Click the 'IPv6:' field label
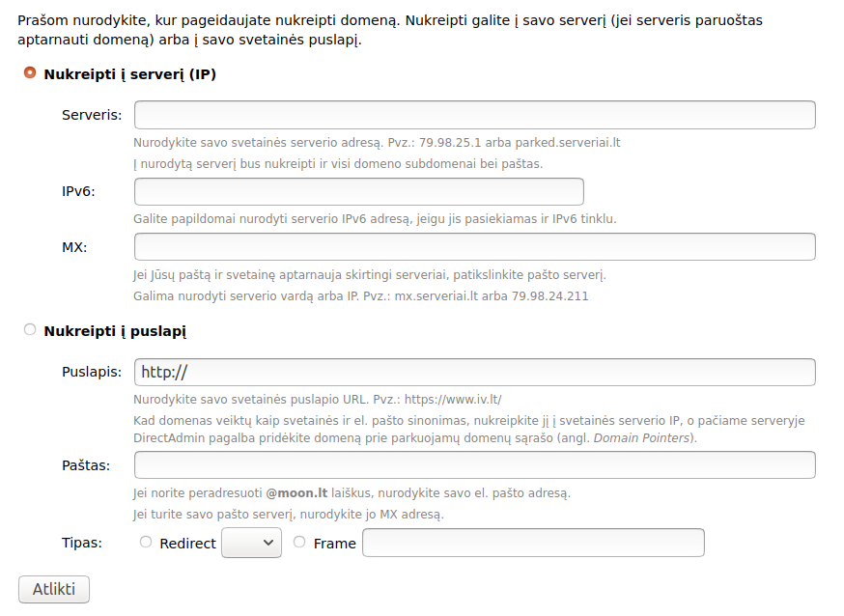 pyautogui.click(x=78, y=191)
